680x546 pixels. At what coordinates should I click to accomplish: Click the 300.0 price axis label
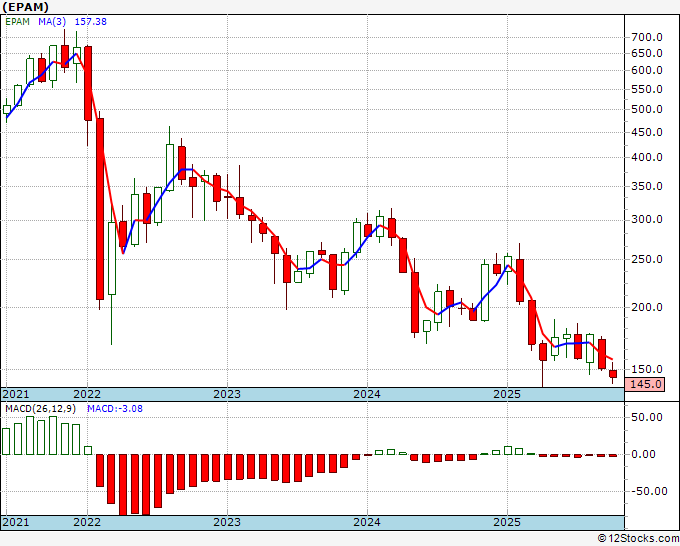pyautogui.click(x=647, y=219)
